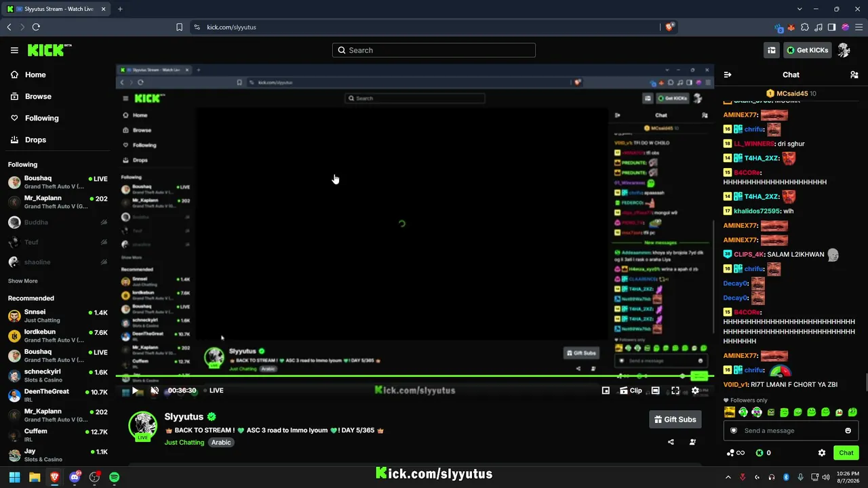Click Slyyutus streamer avatar
Image resolution: width=868 pixels, height=488 pixels.
tap(143, 425)
